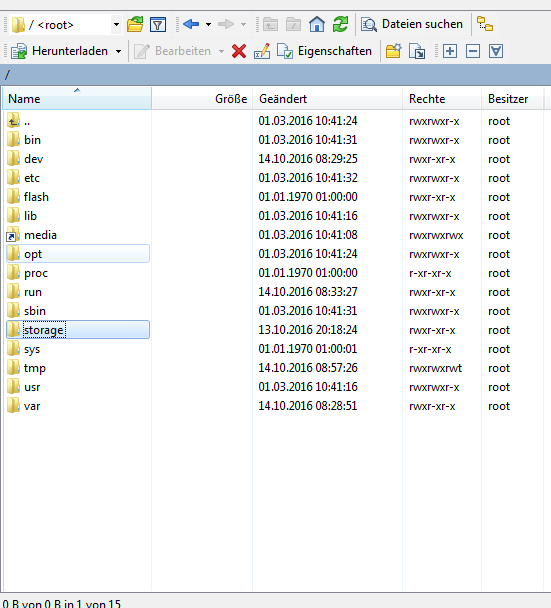551x608 pixels.
Task: Delete with the red X icon
Action: pyautogui.click(x=239, y=51)
